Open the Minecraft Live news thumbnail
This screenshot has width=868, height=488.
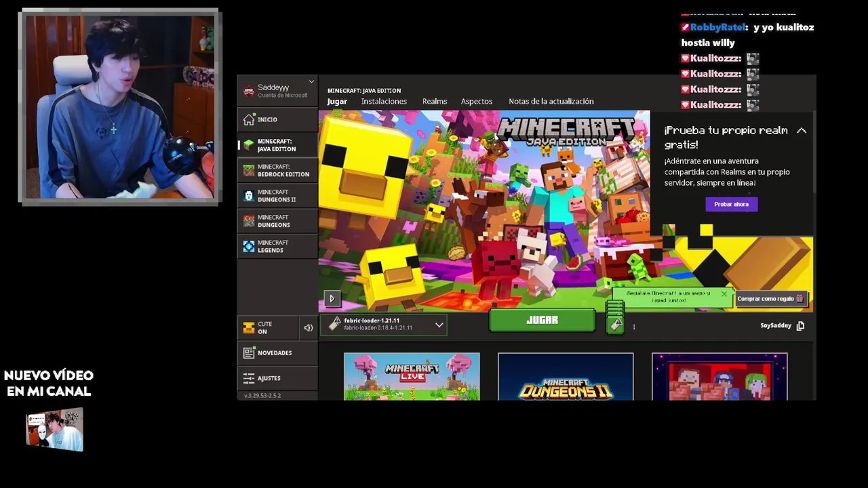(x=412, y=376)
